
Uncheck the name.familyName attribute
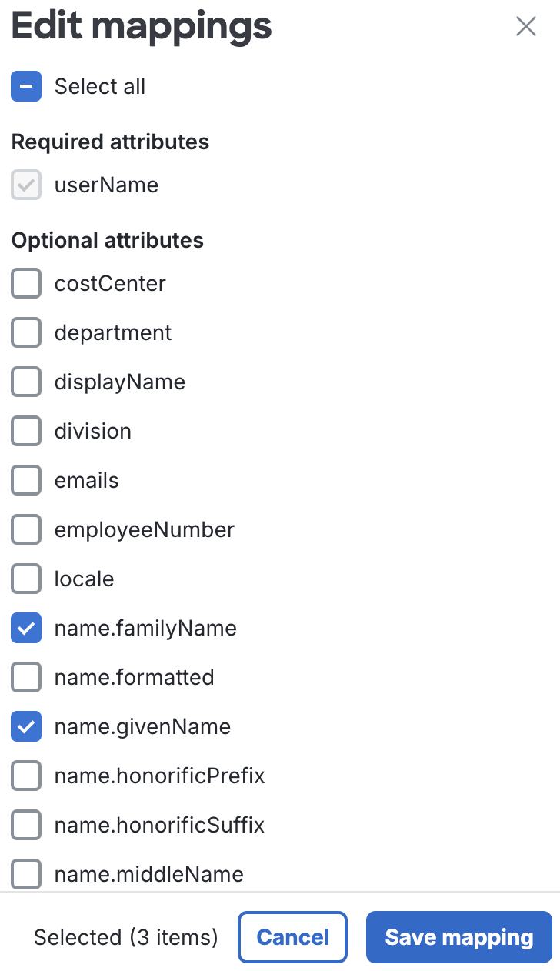[26, 629]
